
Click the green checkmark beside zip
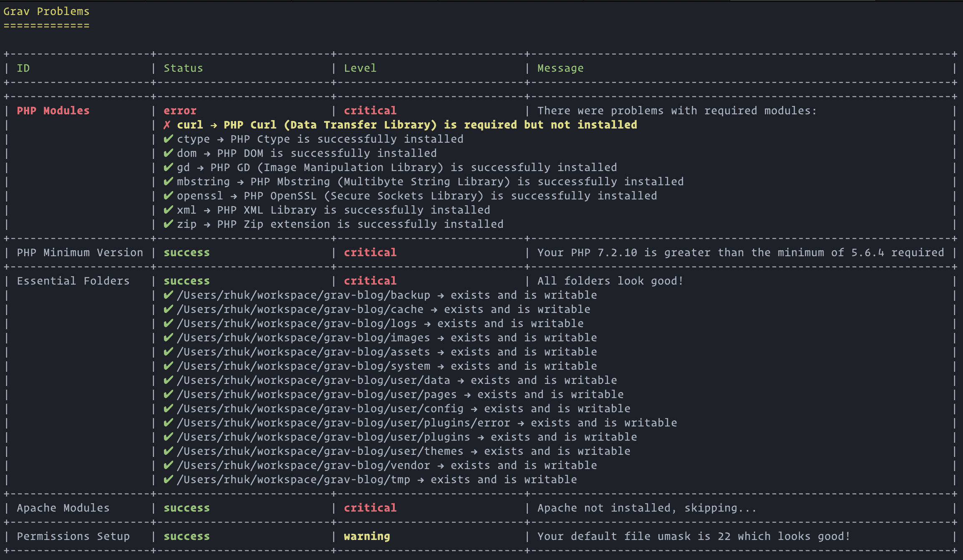pos(168,224)
